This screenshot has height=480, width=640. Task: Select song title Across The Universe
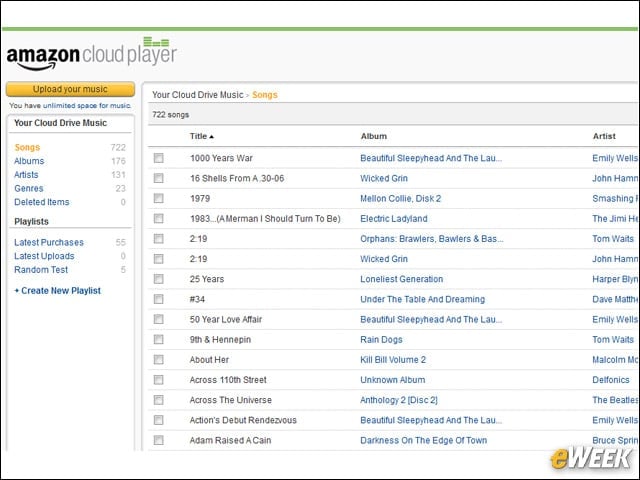pos(230,400)
